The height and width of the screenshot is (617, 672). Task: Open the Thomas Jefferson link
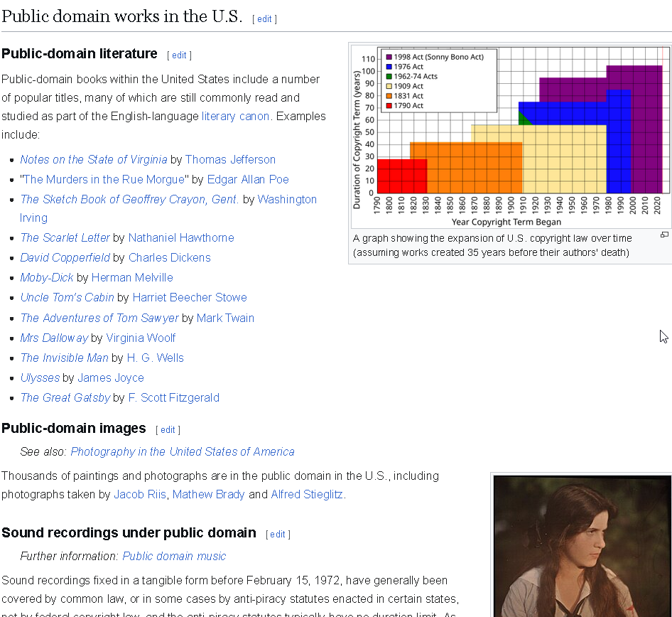pyautogui.click(x=230, y=159)
